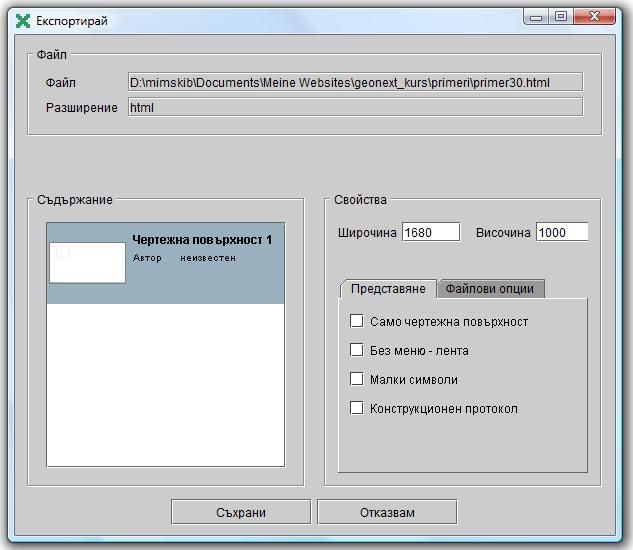Click the Съхрани button
Viewport: 633px width, 550px height.
[x=241, y=512]
